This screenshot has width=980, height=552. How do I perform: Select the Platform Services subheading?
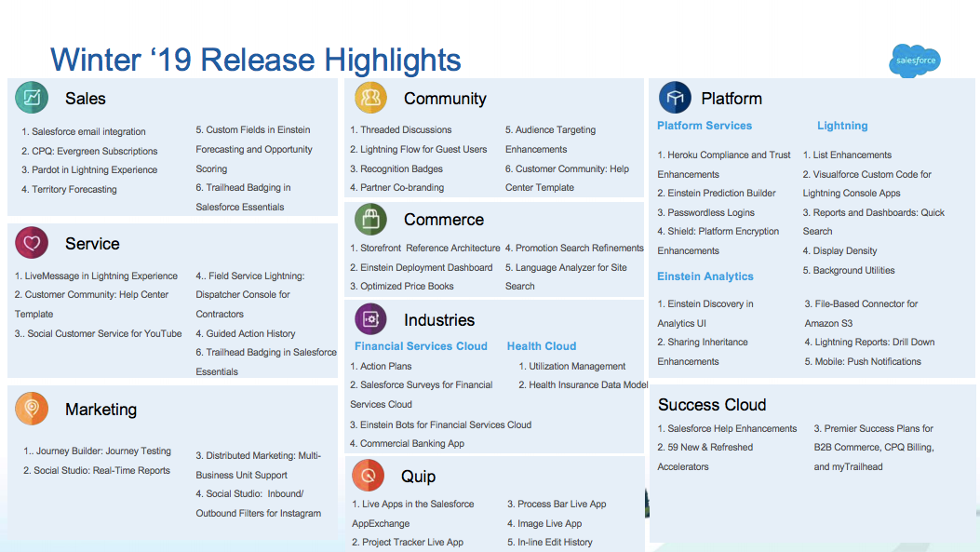pos(705,126)
